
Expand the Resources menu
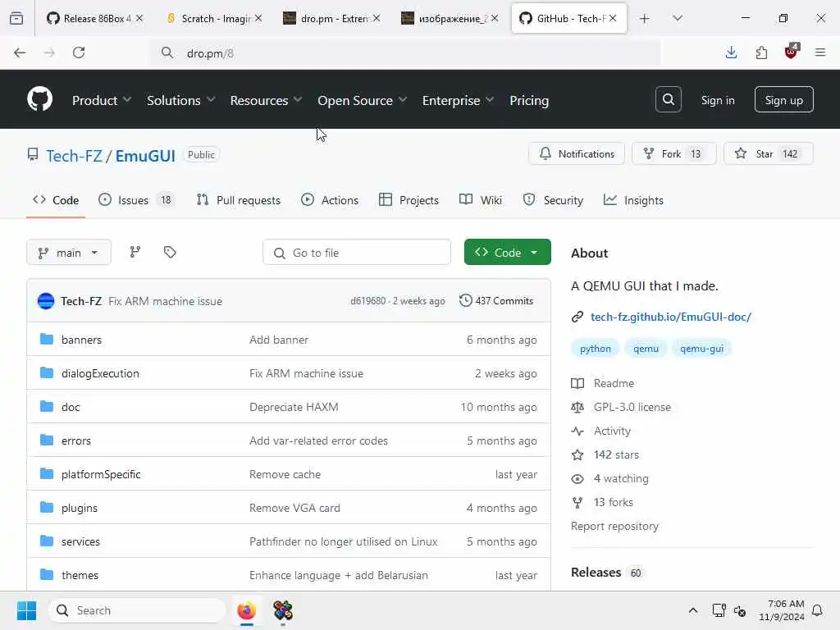[x=267, y=100]
